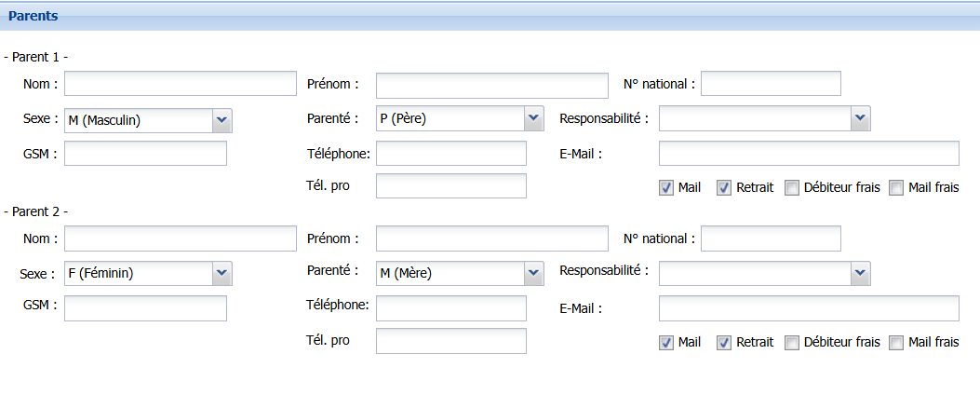Click Parent 2 GSM input field
The image size is (980, 395).
145,308
